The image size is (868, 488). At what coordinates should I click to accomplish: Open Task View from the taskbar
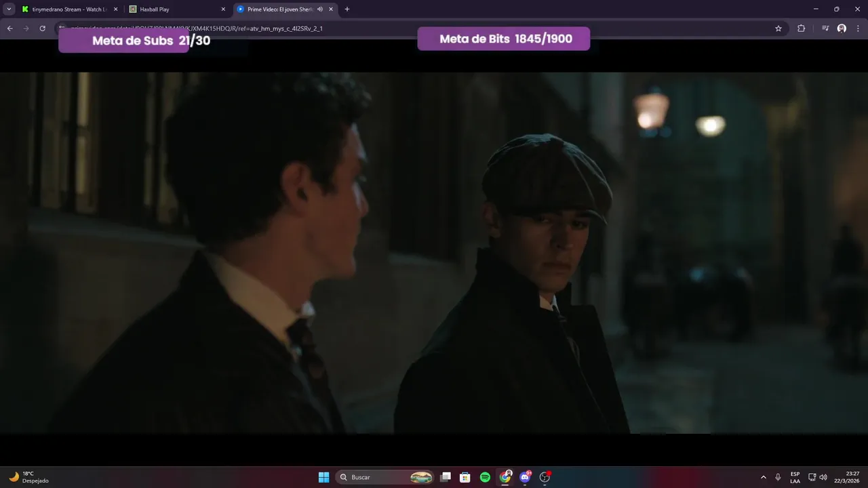[446, 477]
